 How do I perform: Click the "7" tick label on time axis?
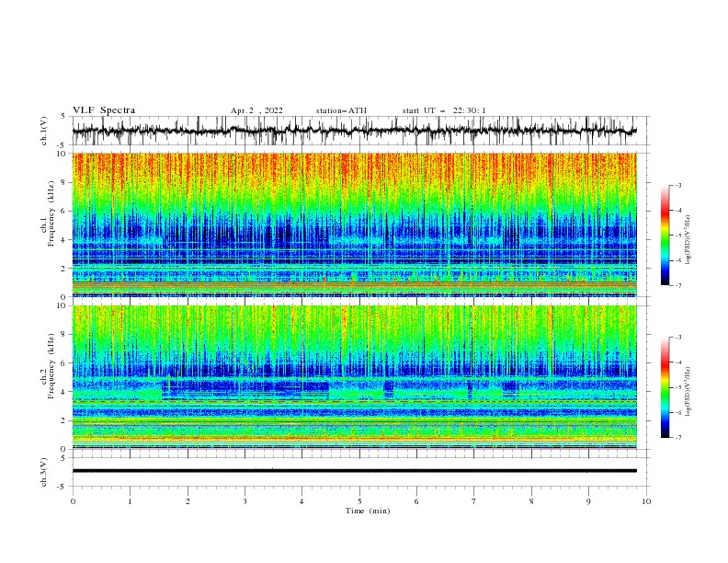474,501
